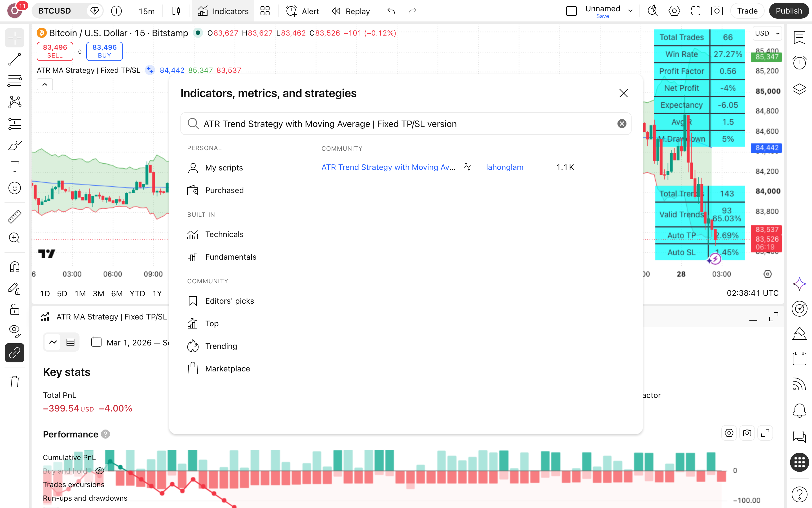Select the Trend line drawing tool
This screenshot has height=508, width=812.
[x=14, y=60]
